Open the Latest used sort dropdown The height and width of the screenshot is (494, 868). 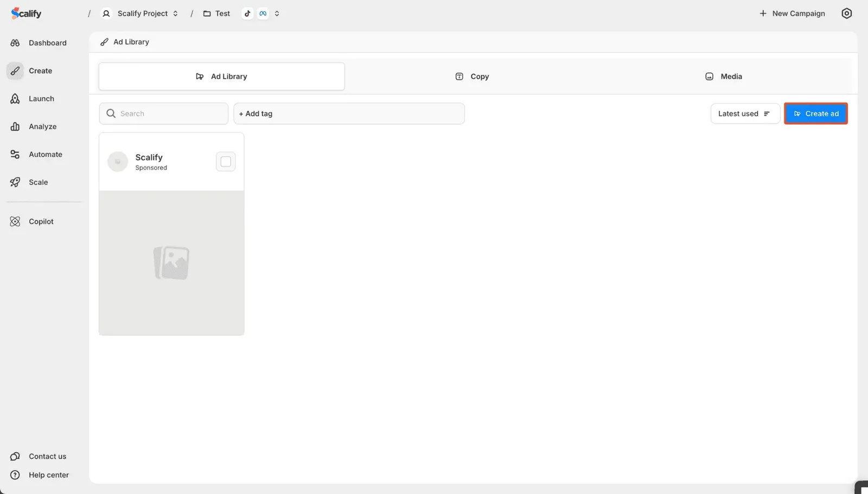745,113
